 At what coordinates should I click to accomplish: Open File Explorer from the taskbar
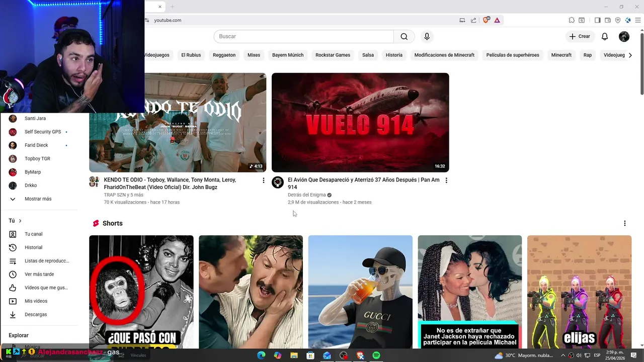tap(294, 355)
